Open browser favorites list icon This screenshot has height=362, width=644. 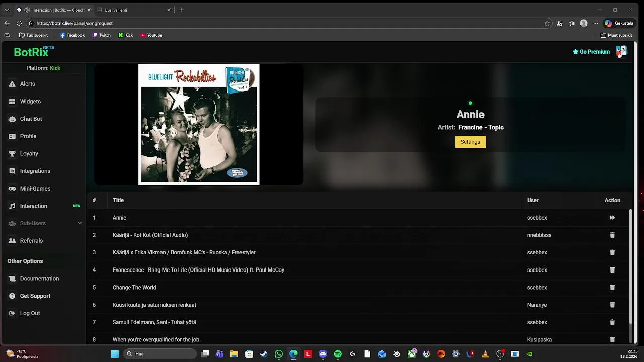click(572, 23)
